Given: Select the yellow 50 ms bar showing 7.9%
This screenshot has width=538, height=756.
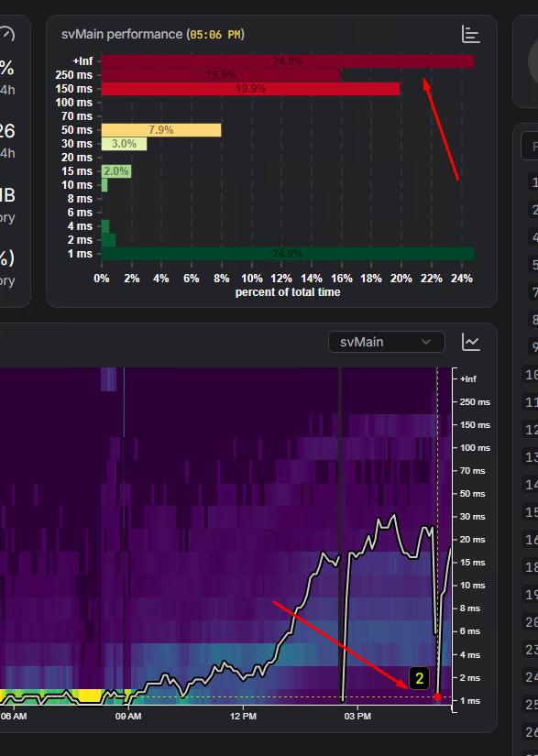Looking at the screenshot, I should (x=161, y=130).
